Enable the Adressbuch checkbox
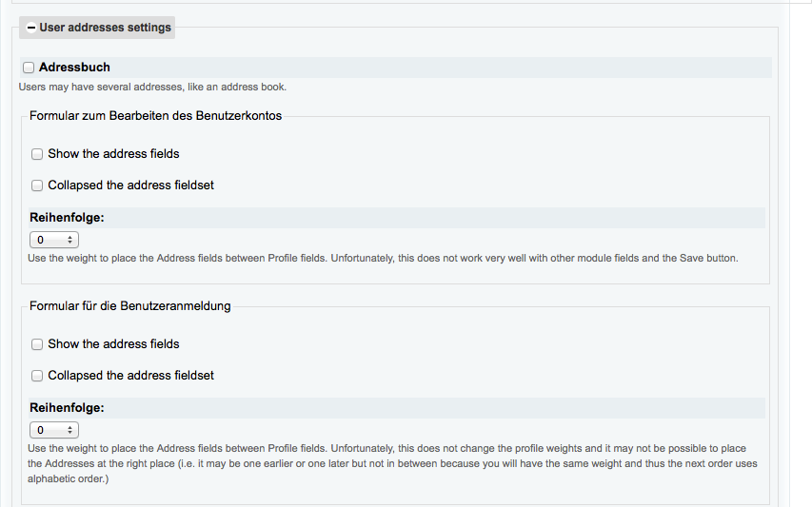812x507 pixels. 29,68
